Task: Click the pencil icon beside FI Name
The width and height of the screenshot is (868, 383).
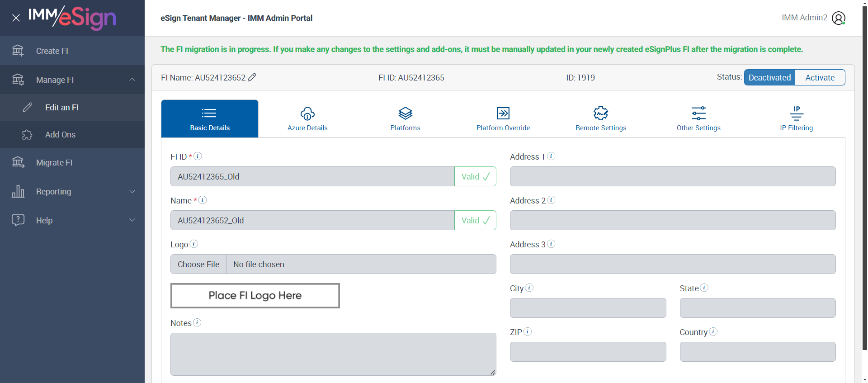Action: [x=252, y=77]
